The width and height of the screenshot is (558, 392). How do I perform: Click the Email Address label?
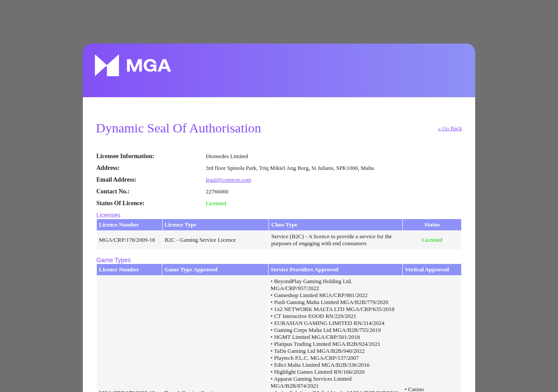116,180
